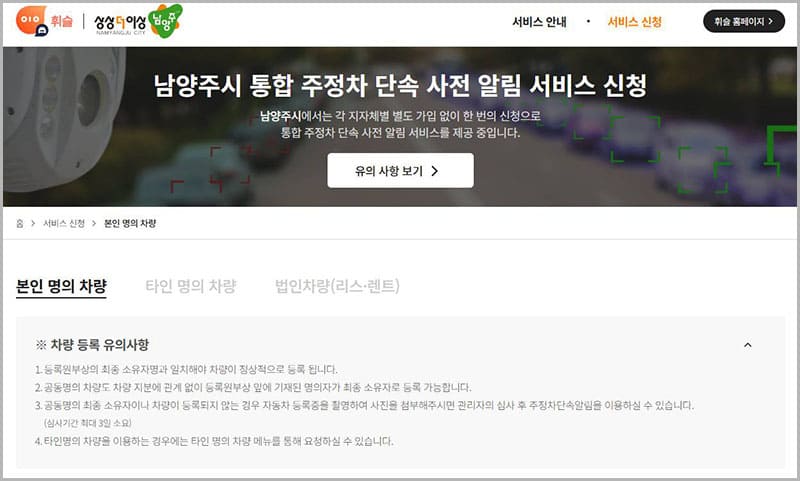The image size is (800, 481).
Task: Open the 서비스 안내 menu
Action: coord(539,22)
